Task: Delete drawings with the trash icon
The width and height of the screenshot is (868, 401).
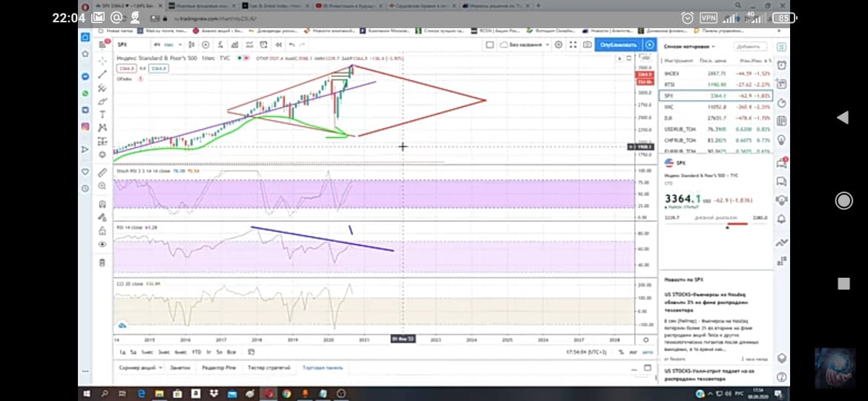Action: point(102,263)
